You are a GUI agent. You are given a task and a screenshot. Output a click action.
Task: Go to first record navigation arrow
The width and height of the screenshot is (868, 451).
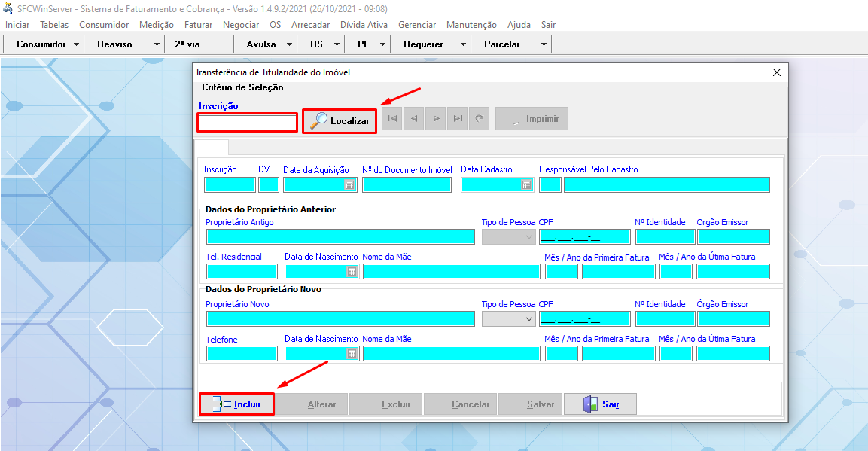click(391, 119)
